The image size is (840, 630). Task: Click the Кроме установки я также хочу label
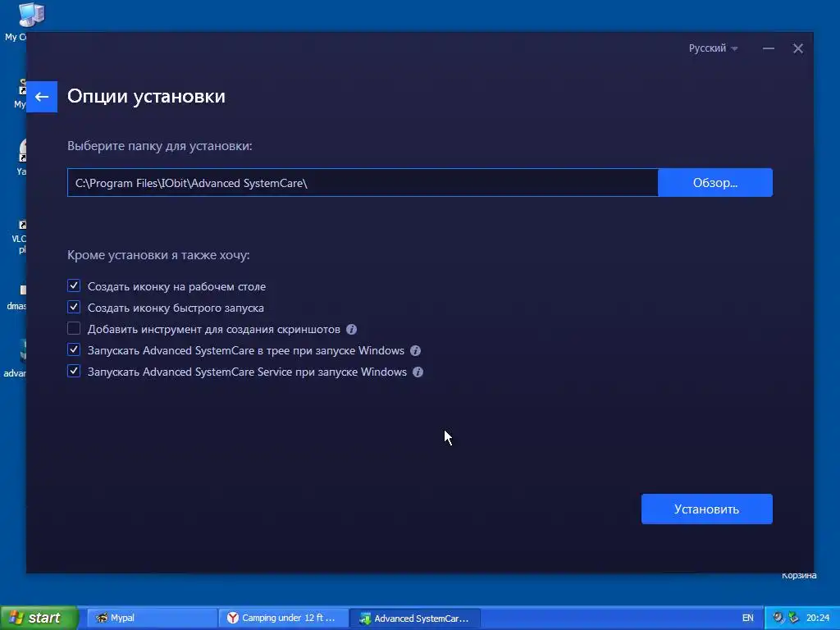(x=158, y=255)
